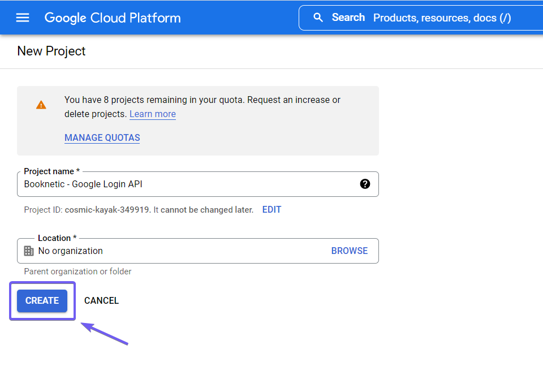Click the search magnifier icon

(x=318, y=18)
